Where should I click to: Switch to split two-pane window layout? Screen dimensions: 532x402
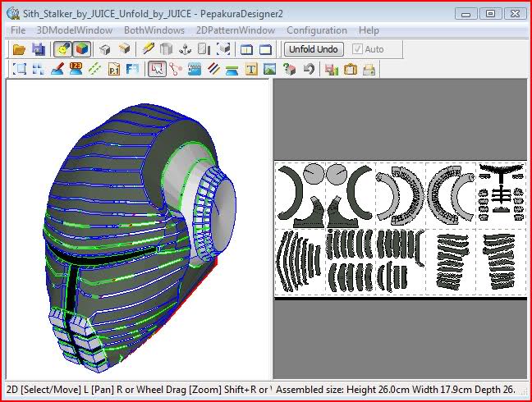point(246,50)
